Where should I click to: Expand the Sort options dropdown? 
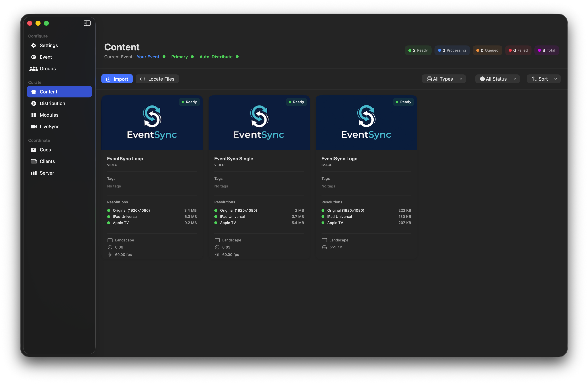(x=543, y=79)
